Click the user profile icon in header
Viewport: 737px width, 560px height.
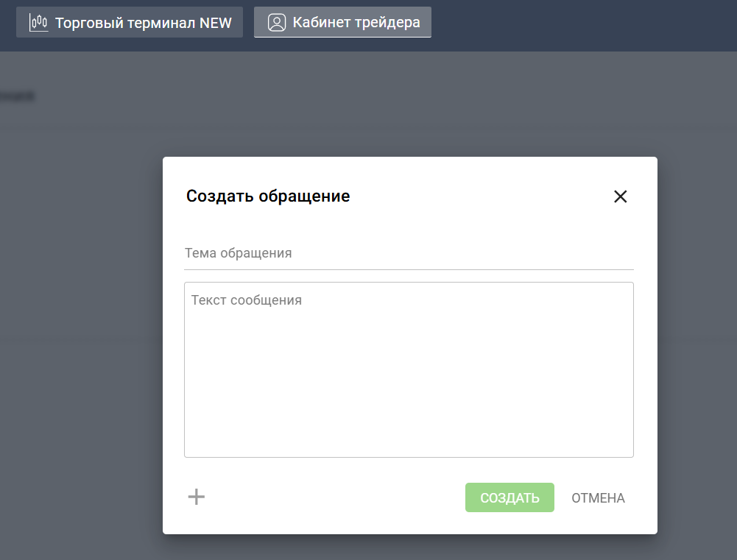[x=277, y=22]
